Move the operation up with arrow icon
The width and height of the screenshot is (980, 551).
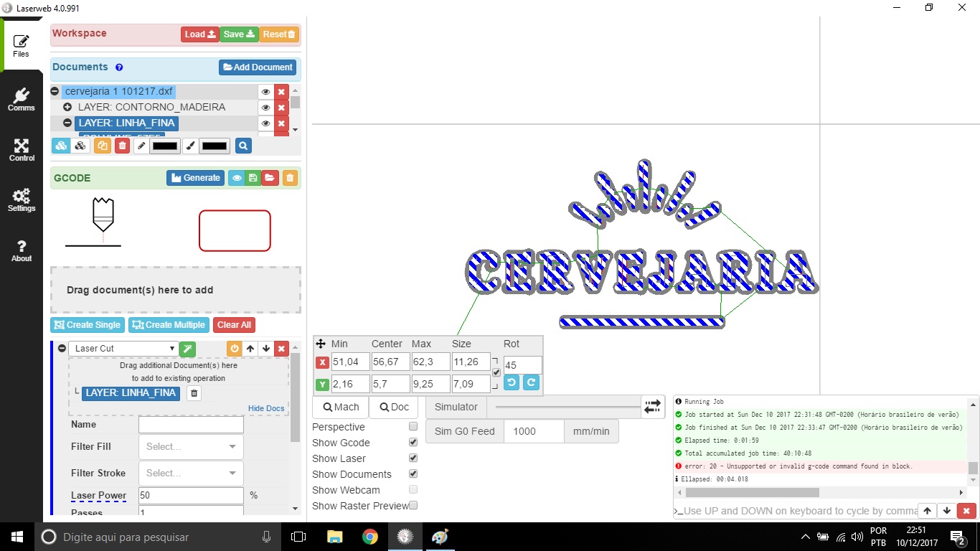(x=250, y=349)
